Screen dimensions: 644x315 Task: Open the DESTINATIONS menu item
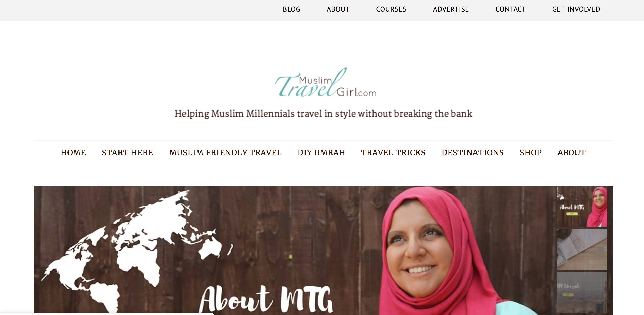472,153
